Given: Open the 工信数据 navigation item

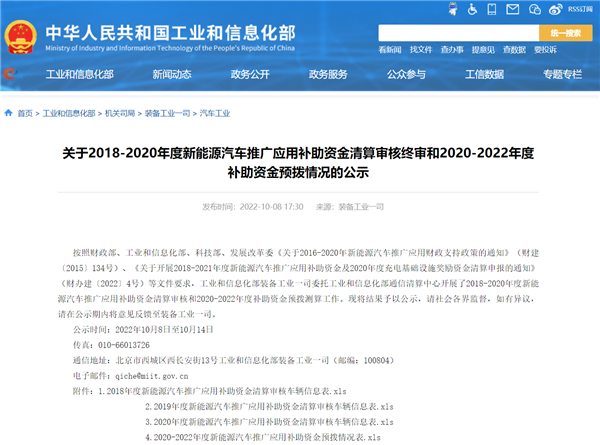Looking at the screenshot, I should point(486,74).
